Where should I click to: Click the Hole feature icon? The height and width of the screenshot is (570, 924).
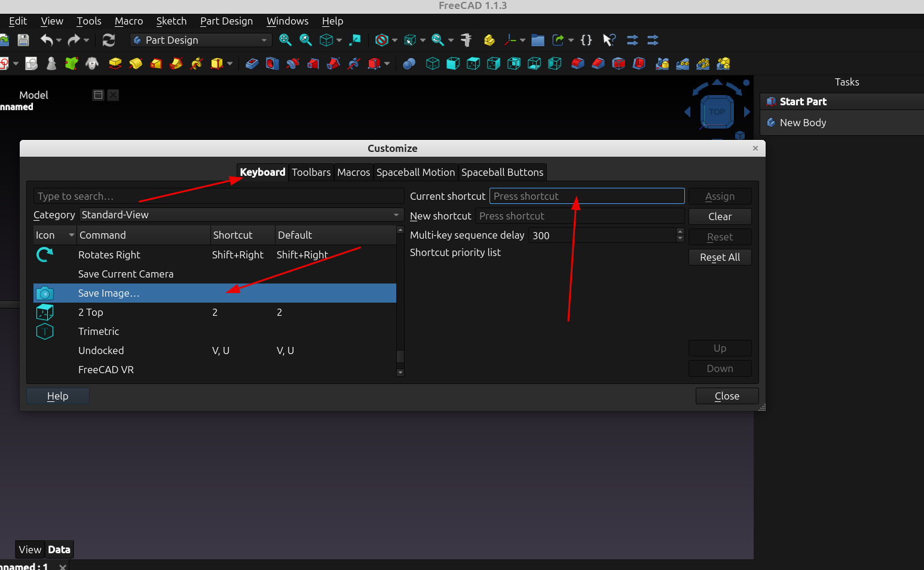[x=272, y=63]
